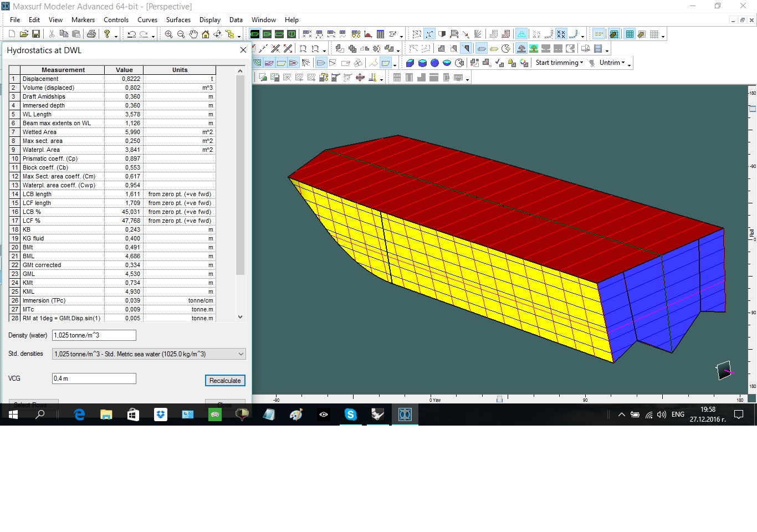The height and width of the screenshot is (532, 757).
Task: Click the Home view icon
Action: (205, 34)
